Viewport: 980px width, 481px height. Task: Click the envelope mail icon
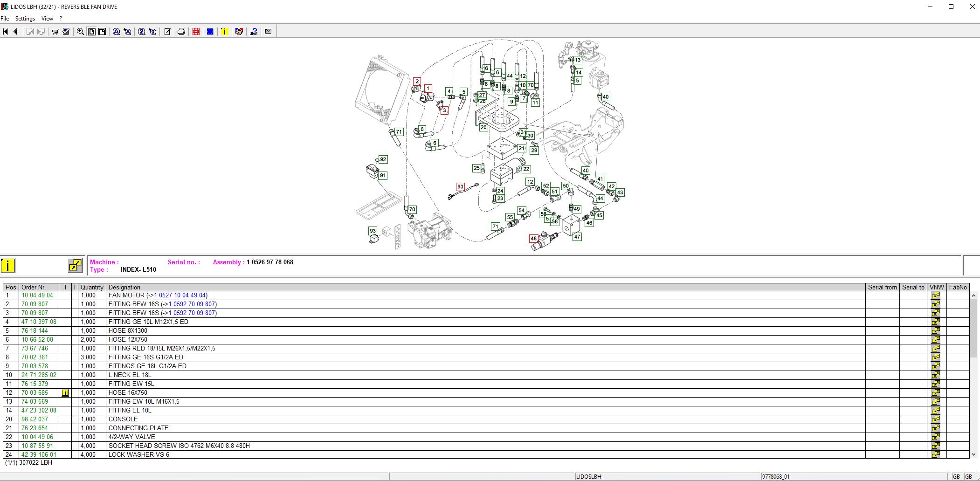tap(268, 31)
